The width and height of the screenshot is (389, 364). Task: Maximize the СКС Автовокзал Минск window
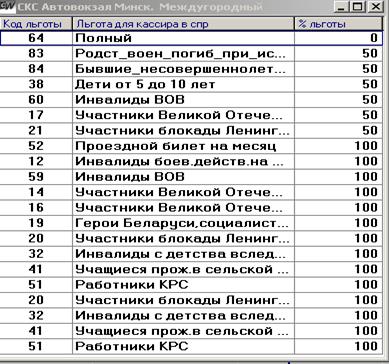tap(357, 6)
